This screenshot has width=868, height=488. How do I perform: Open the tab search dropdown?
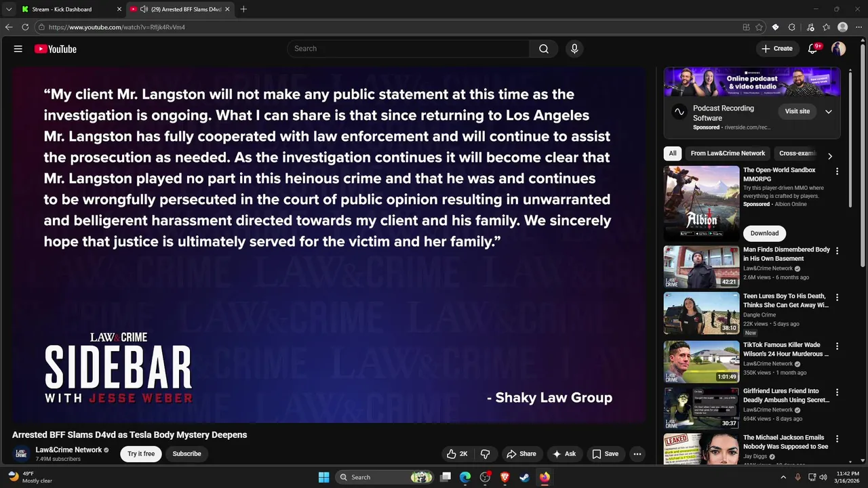[9, 9]
